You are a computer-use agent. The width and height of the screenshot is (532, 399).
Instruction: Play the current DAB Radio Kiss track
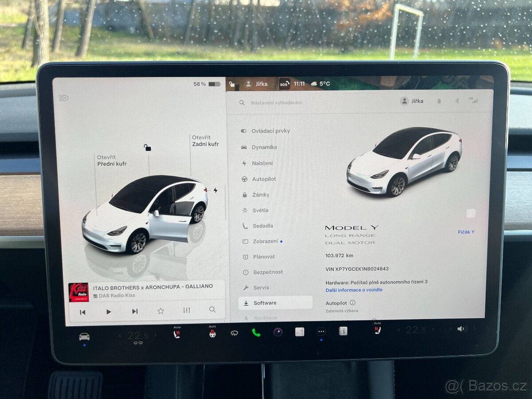(109, 311)
